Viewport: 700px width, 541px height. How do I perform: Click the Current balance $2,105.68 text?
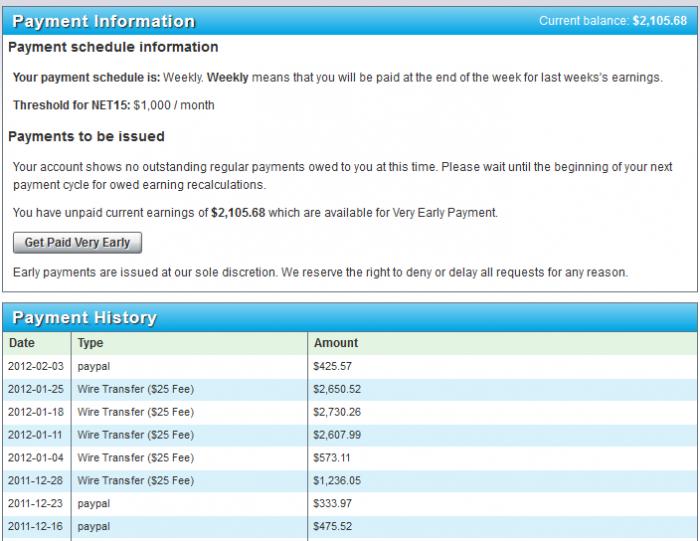pos(613,21)
